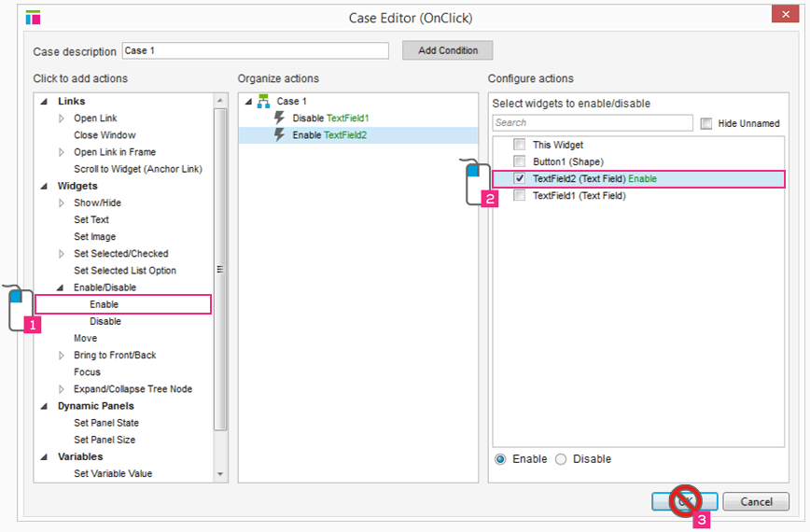
Task: Click the lightning icon beside Disable TextField1
Action: [279, 119]
